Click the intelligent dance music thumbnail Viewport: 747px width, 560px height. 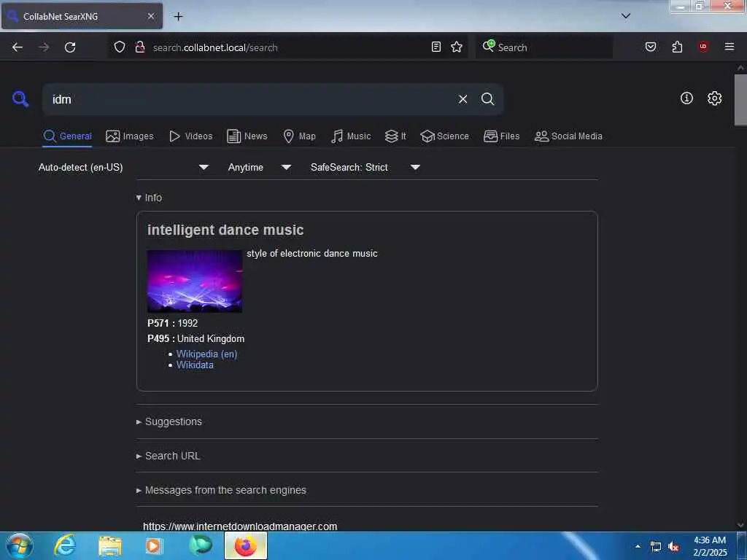point(194,281)
